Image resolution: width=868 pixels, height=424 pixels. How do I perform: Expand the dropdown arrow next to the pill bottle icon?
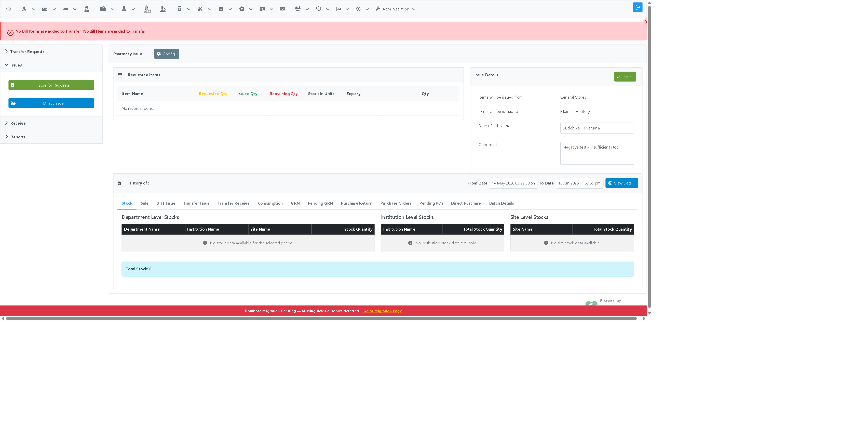click(189, 9)
